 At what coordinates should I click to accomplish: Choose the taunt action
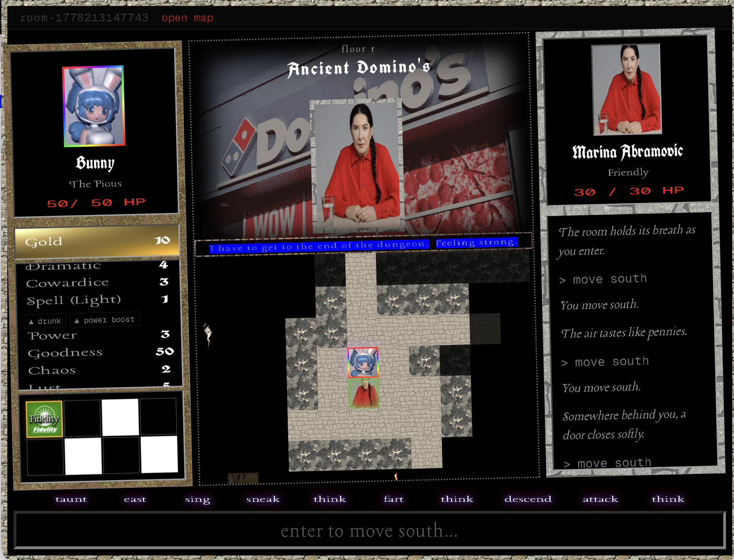pyautogui.click(x=71, y=499)
